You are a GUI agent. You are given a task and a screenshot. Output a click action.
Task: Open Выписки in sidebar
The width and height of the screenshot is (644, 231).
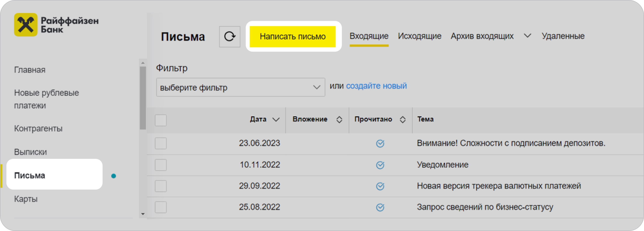pyautogui.click(x=30, y=152)
